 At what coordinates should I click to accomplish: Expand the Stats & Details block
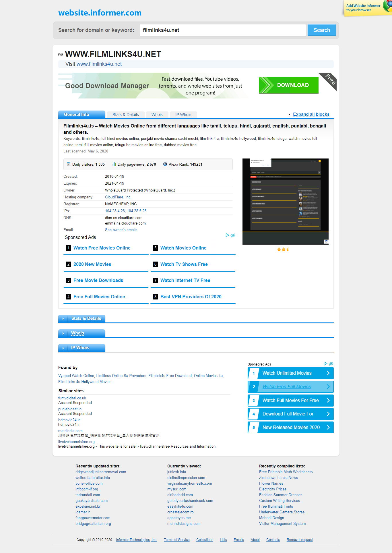[82, 318]
